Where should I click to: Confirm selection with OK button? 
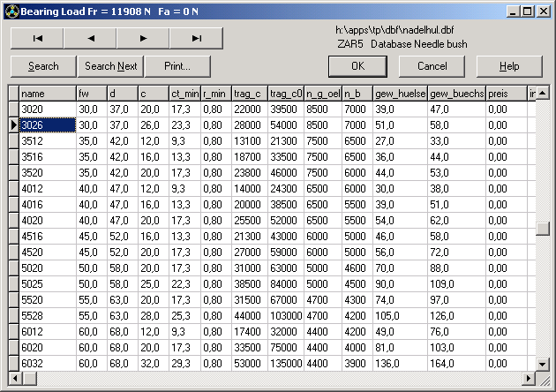point(357,66)
